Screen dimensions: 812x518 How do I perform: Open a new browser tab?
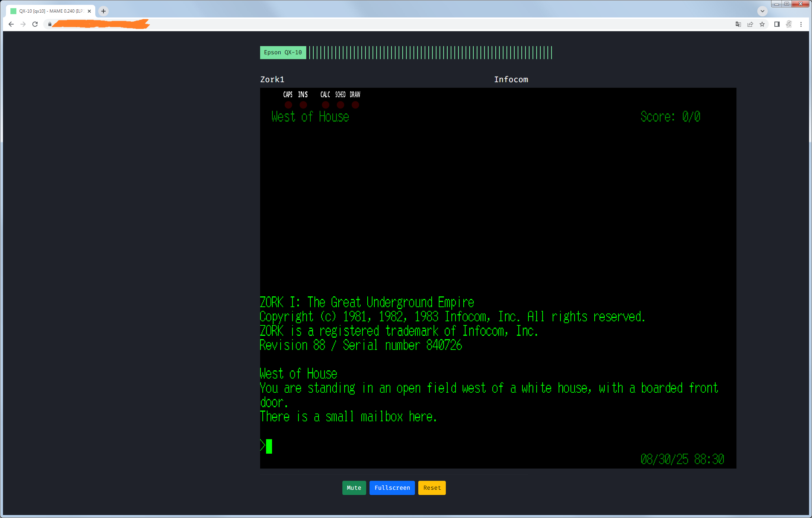click(x=103, y=11)
